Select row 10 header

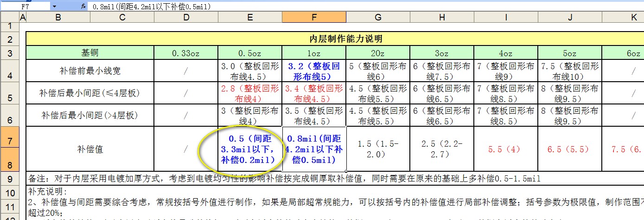tap(9, 191)
